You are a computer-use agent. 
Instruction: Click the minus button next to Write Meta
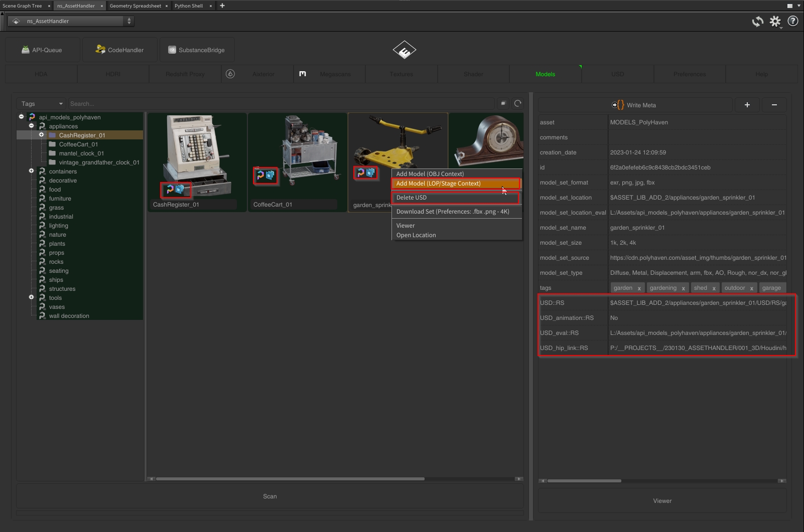point(774,105)
